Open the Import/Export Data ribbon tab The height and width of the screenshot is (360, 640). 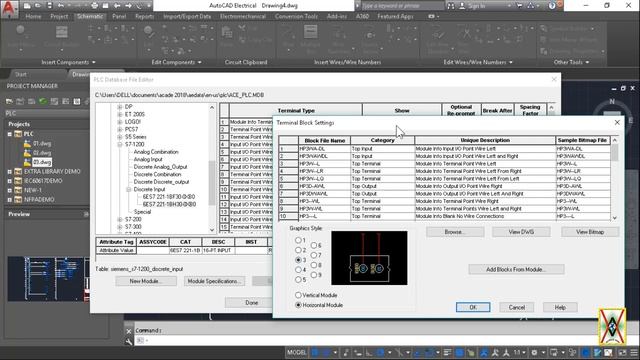coord(187,16)
